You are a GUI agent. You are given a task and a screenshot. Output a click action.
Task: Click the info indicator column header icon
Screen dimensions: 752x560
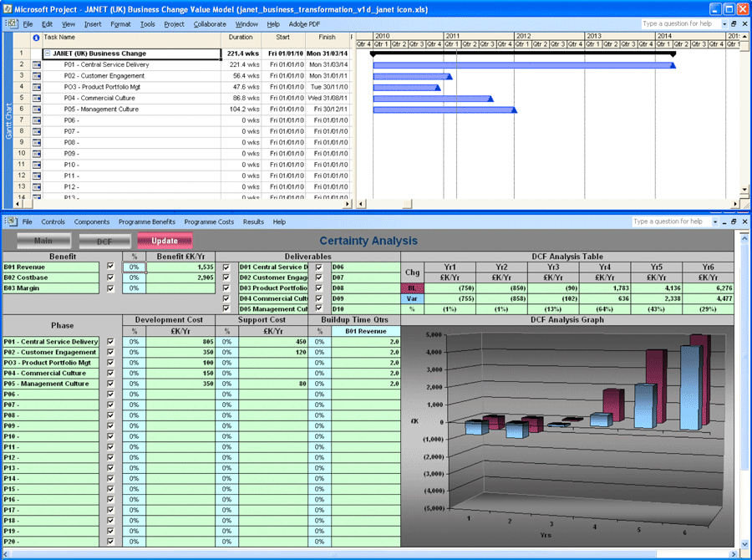pyautogui.click(x=36, y=38)
